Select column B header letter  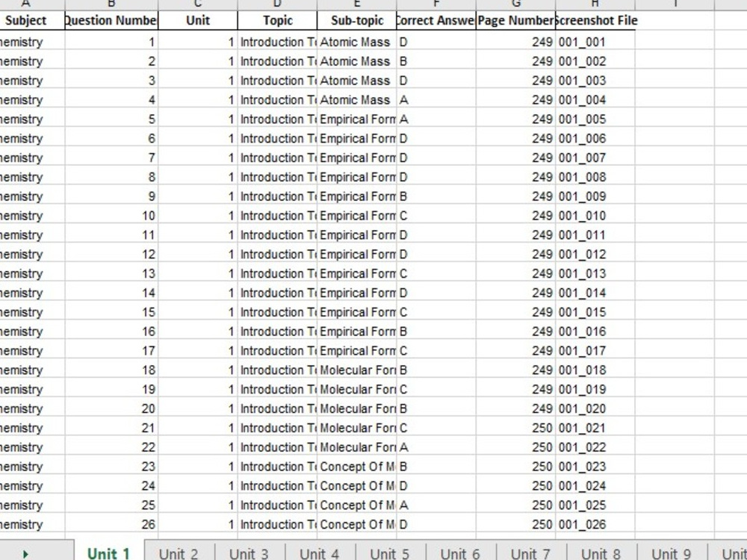click(x=111, y=4)
